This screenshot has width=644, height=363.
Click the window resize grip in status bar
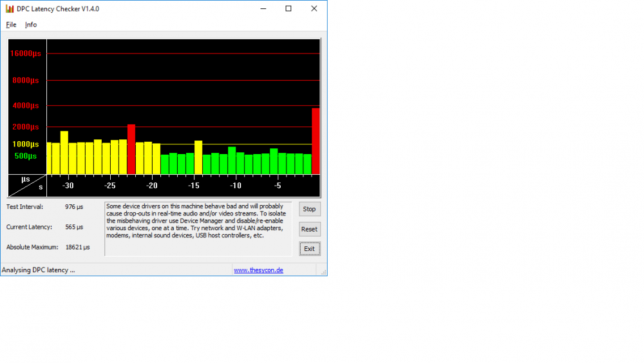323,271
